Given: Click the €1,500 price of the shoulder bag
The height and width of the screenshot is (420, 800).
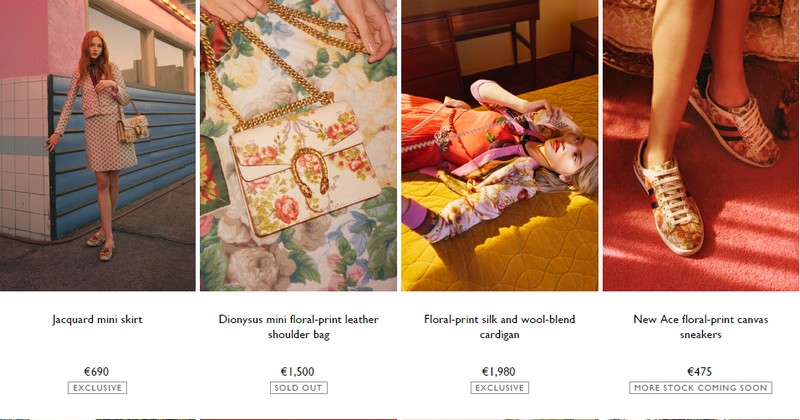Looking at the screenshot, I should pos(298,372).
